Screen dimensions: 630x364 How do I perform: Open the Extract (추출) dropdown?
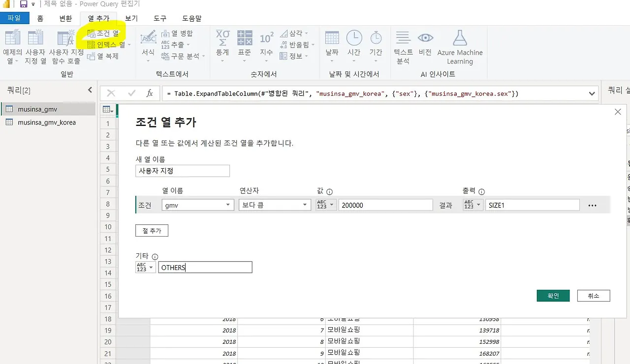pyautogui.click(x=177, y=45)
